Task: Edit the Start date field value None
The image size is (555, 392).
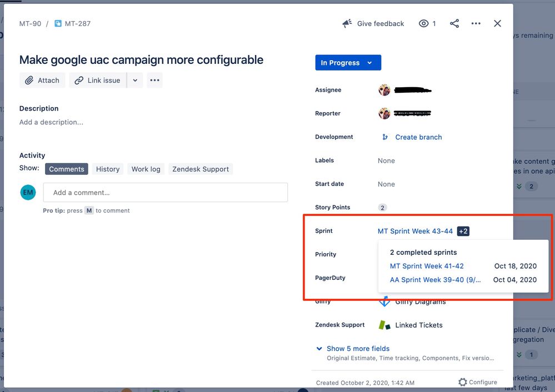Action: point(386,184)
